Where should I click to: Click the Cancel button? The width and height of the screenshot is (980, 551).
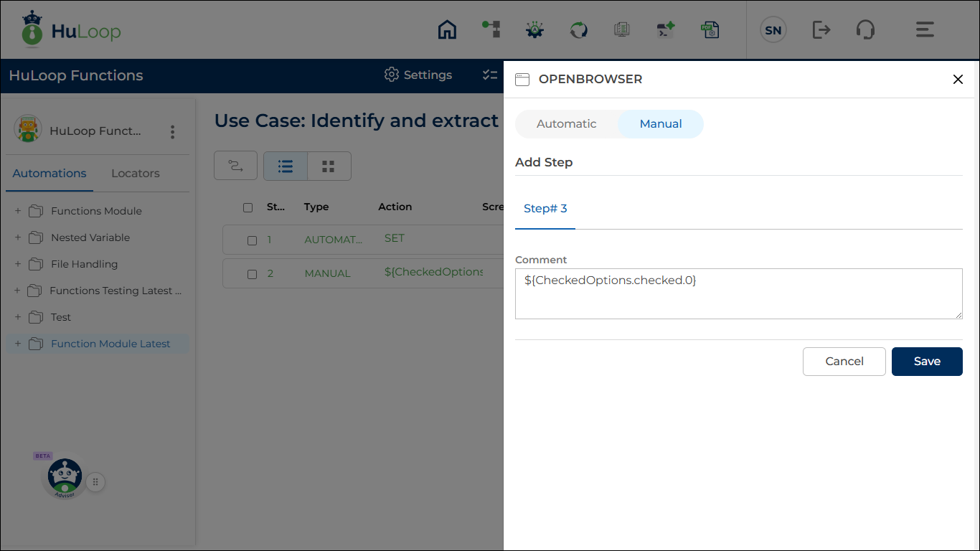844,362
